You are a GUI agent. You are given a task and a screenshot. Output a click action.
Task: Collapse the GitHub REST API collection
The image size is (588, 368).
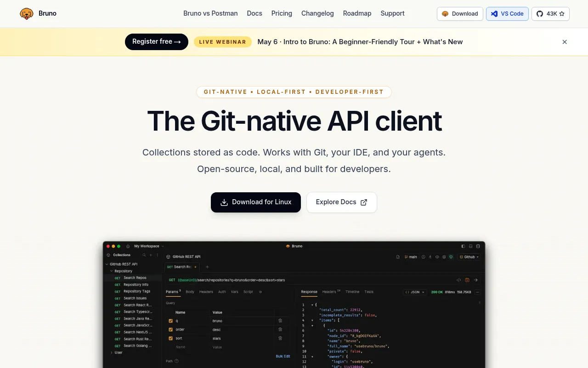[x=107, y=264]
